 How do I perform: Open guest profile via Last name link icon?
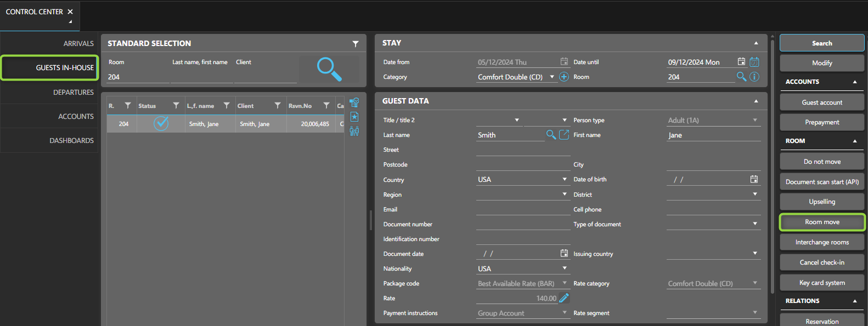click(x=564, y=135)
